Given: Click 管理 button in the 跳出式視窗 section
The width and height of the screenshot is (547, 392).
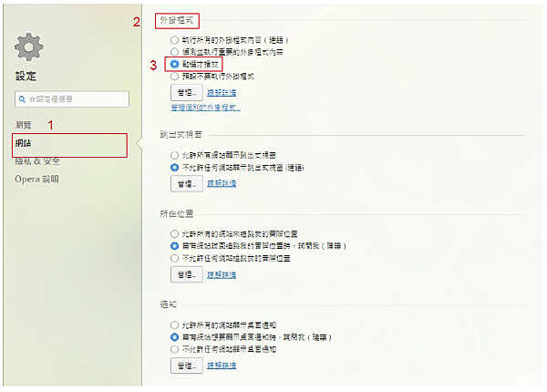Looking at the screenshot, I should tap(187, 183).
